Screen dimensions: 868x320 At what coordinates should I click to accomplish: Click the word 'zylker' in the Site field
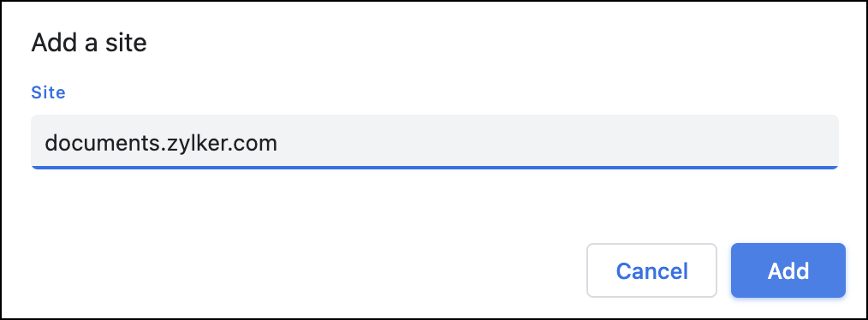pos(193,145)
